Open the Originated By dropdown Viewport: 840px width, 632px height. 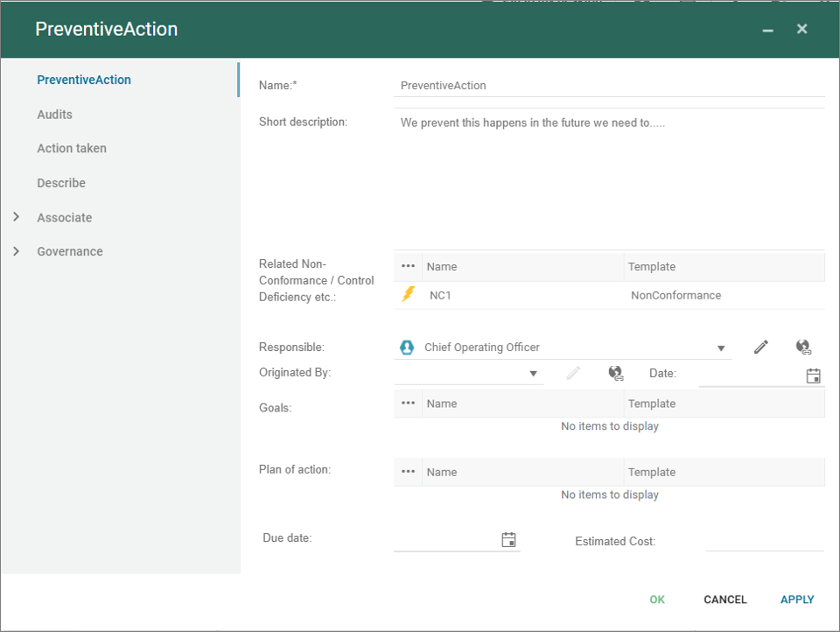point(533,375)
